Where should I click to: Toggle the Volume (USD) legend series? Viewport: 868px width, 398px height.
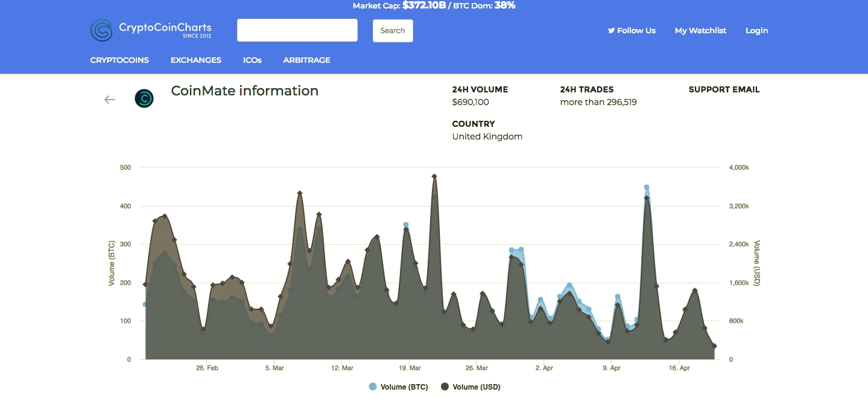click(470, 387)
